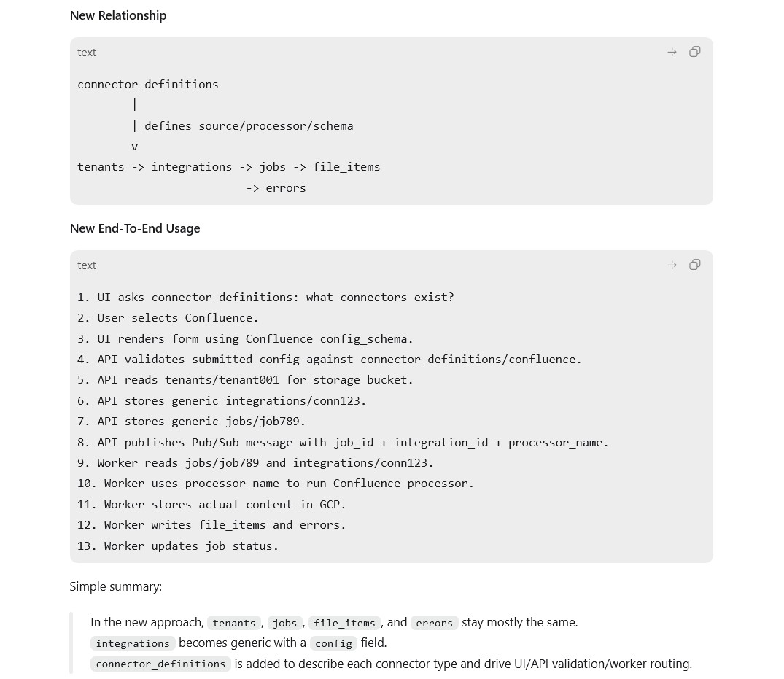
Task: Click the 'New Relationship' heading
Action: pyautogui.click(x=118, y=15)
